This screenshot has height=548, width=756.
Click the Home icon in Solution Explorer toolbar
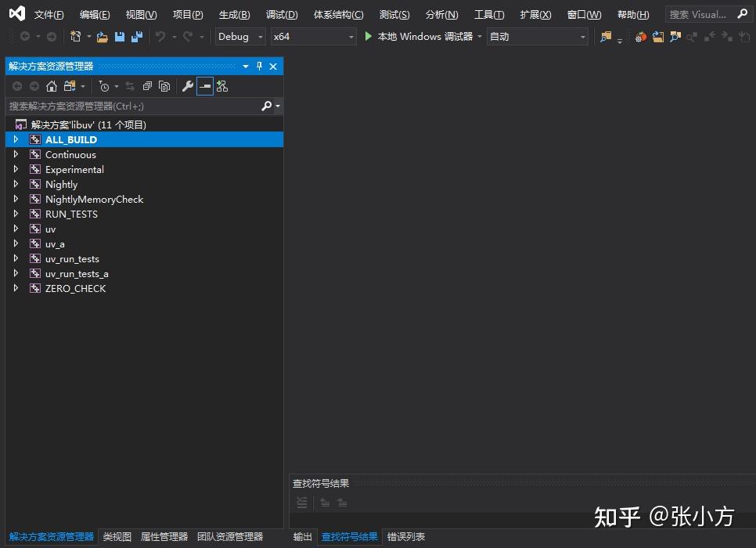point(52,86)
